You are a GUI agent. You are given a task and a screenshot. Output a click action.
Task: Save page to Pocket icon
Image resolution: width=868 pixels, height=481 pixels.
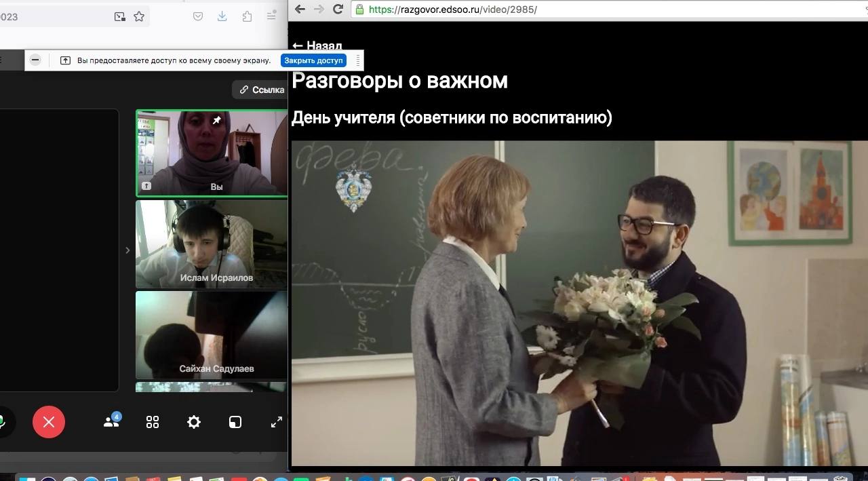[x=198, y=17]
